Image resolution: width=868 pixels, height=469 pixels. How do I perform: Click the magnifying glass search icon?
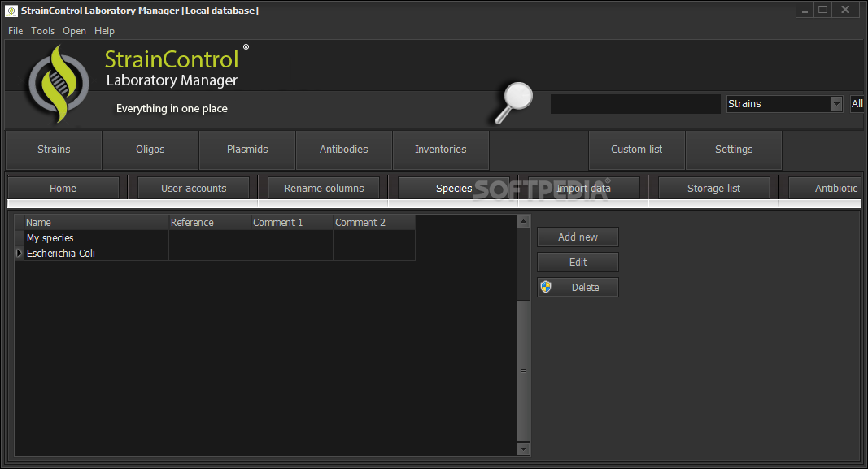513,103
